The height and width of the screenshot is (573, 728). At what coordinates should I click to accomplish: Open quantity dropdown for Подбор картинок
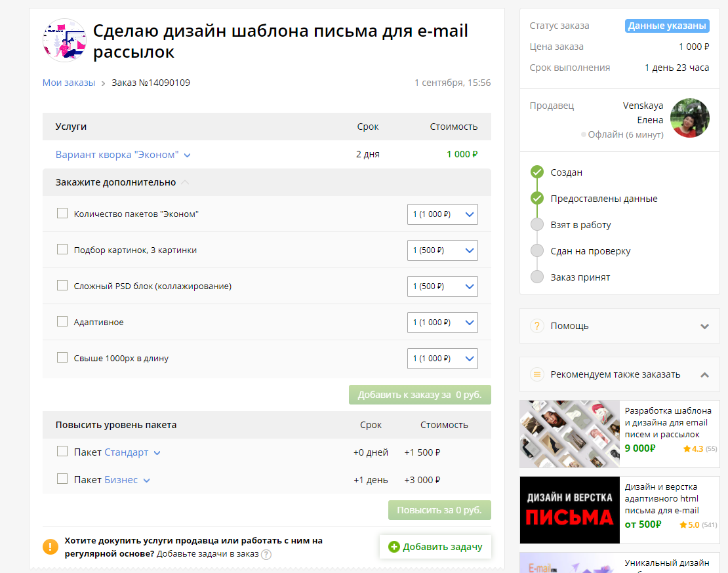443,250
